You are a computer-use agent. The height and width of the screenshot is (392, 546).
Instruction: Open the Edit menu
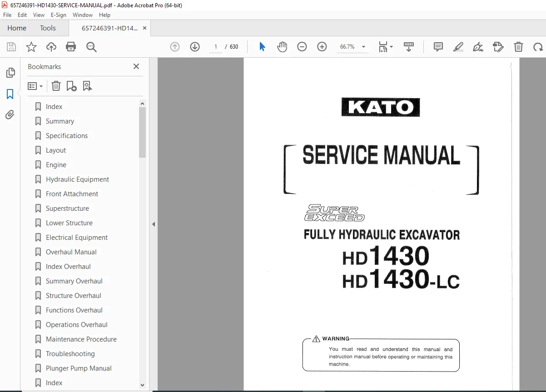tap(22, 15)
